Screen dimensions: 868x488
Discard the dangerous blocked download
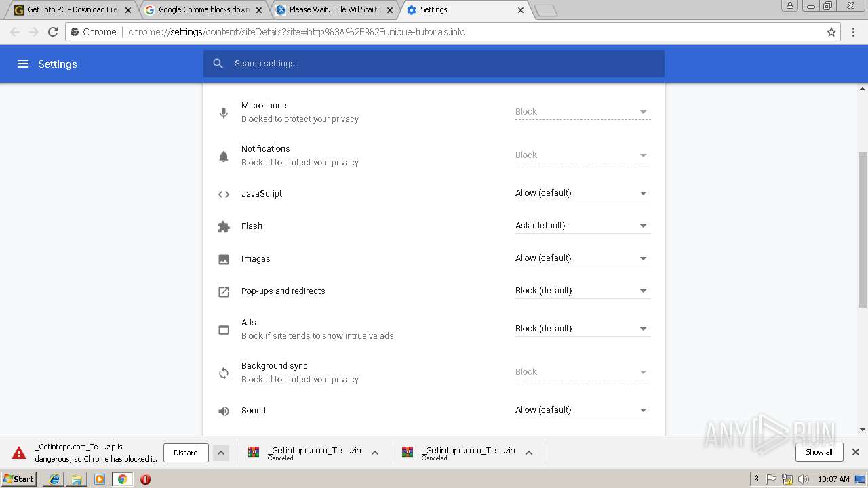186,453
